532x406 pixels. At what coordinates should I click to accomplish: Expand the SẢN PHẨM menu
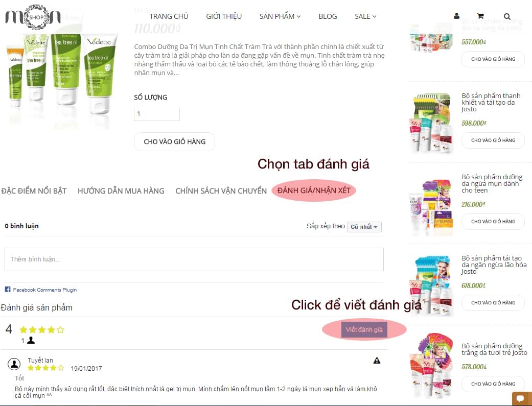tap(280, 16)
